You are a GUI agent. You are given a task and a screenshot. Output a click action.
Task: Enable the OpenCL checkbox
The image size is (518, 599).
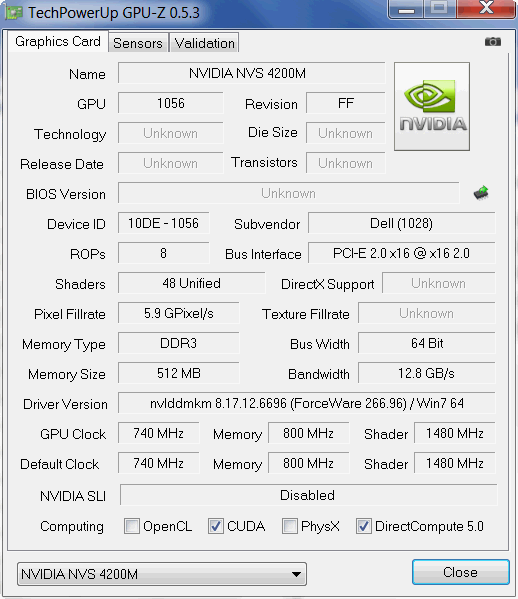(x=132, y=526)
